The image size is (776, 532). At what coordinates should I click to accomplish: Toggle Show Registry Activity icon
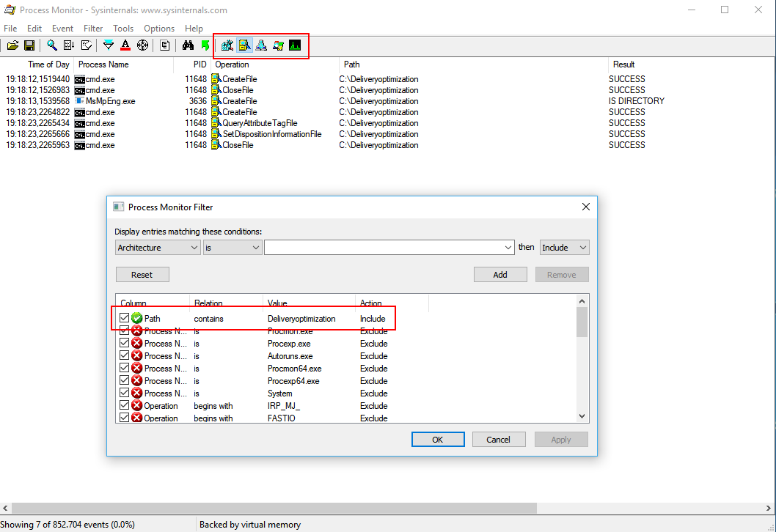[x=227, y=45]
